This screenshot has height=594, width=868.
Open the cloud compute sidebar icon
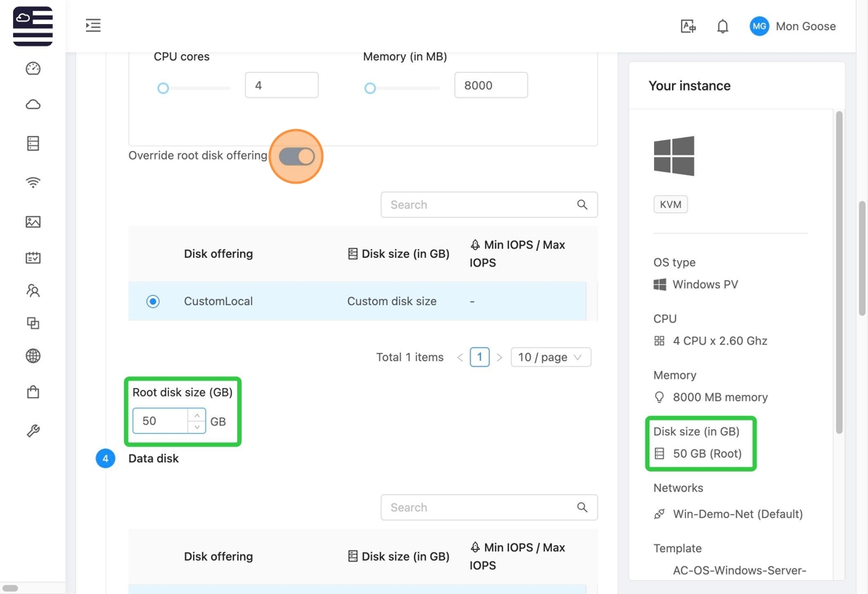(x=33, y=105)
